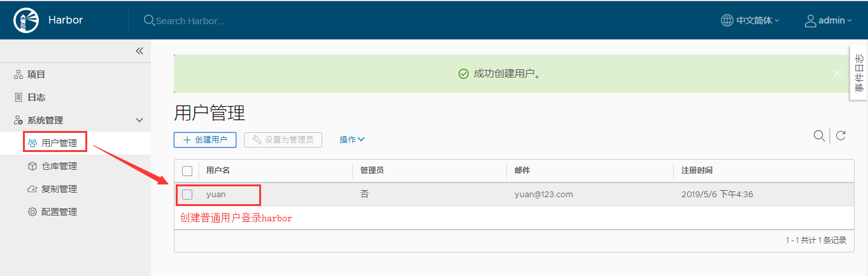Click the search magnifier icon above the table
This screenshot has width=868, height=276.
click(819, 135)
